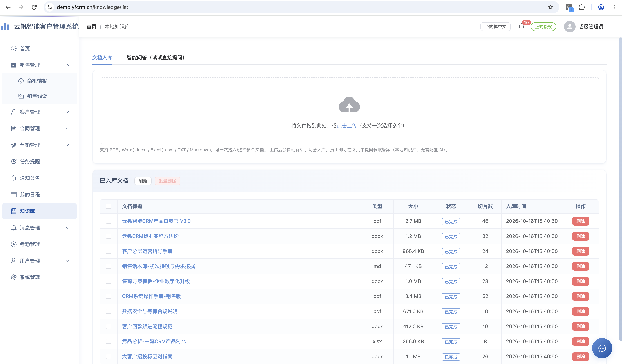Check the select-all header checkbox
Image resolution: width=622 pixels, height=364 pixels.
tap(109, 206)
